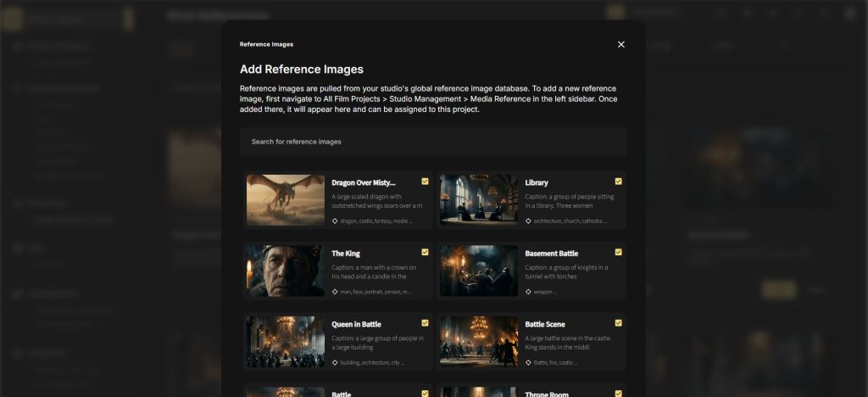Click the tag icon under The King
The height and width of the screenshot is (397, 868).
(x=335, y=292)
